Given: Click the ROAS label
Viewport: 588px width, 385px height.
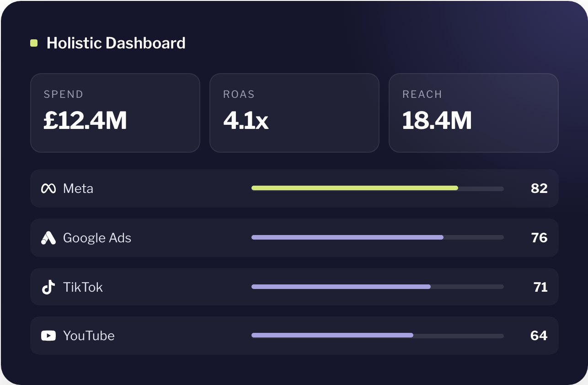Looking at the screenshot, I should pos(239,95).
